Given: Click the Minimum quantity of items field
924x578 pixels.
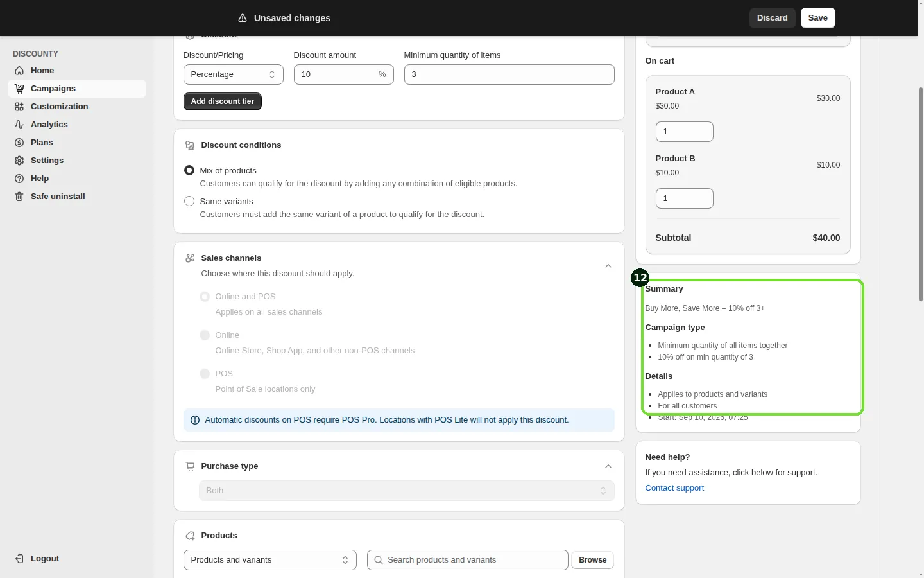Looking at the screenshot, I should (x=509, y=74).
